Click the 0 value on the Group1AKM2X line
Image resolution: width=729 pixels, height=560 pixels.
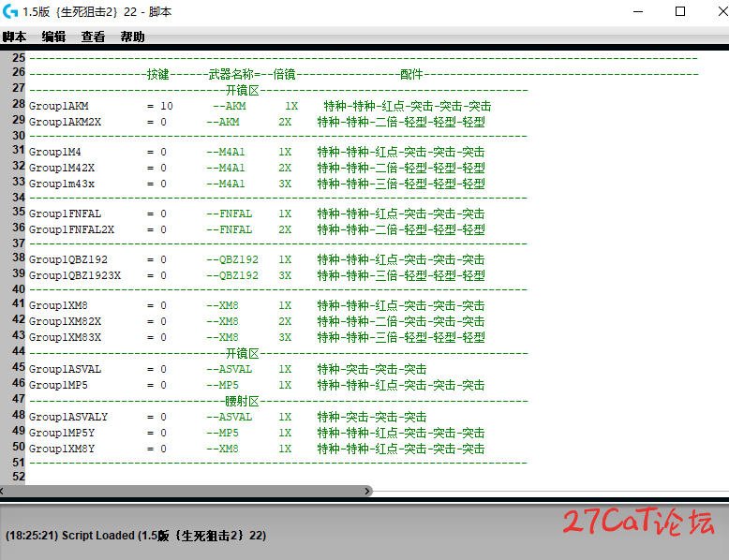tap(163, 122)
